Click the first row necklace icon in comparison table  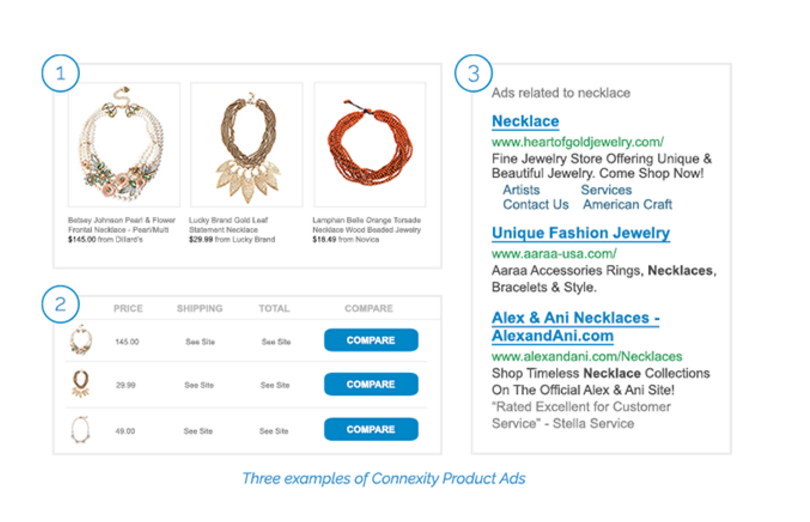click(80, 341)
